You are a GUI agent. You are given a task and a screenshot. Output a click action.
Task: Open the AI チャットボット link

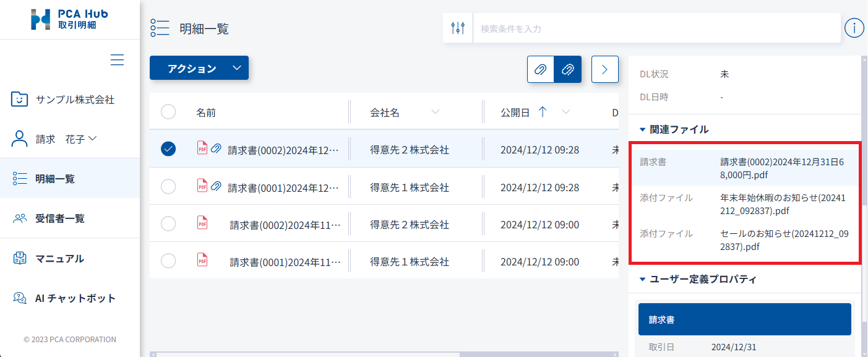75,298
